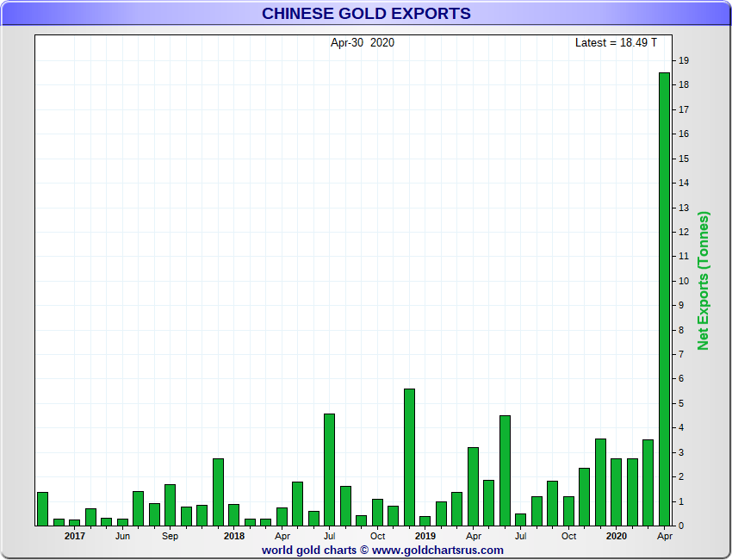
Task: Click the Sep x-axis label
Action: pyautogui.click(x=170, y=536)
